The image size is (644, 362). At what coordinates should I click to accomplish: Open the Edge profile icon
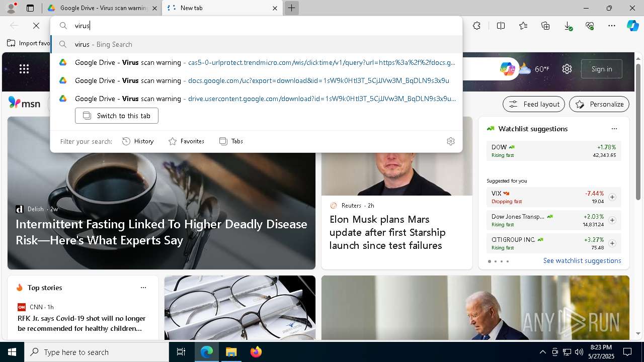(11, 8)
